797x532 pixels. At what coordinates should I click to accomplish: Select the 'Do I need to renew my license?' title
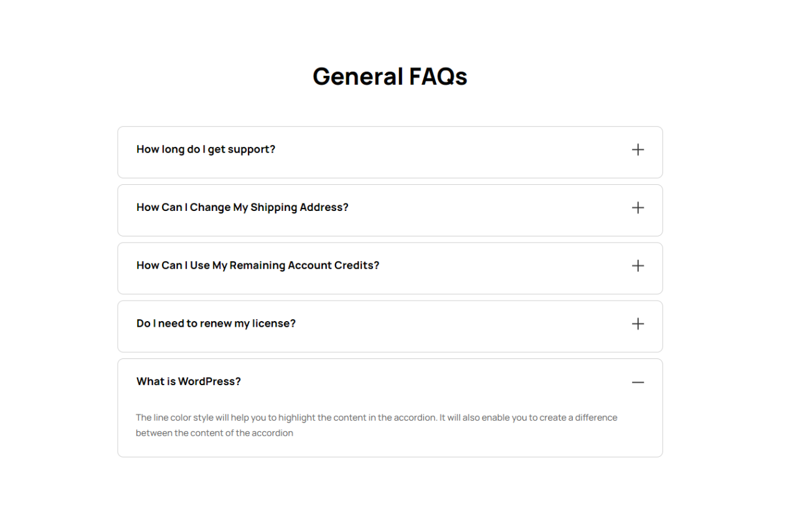tap(216, 324)
